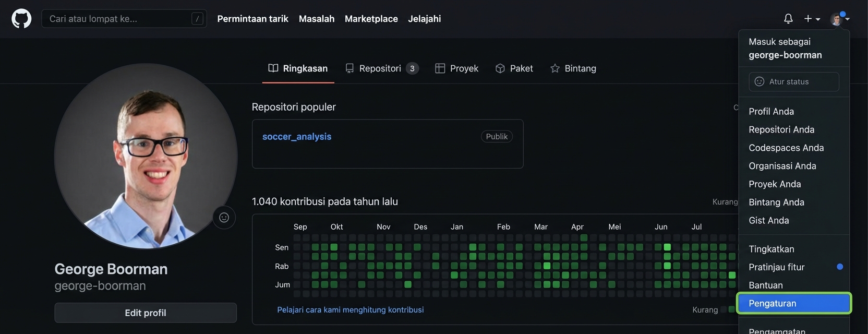
Task: Click the repository count badge 3
Action: [x=412, y=68]
